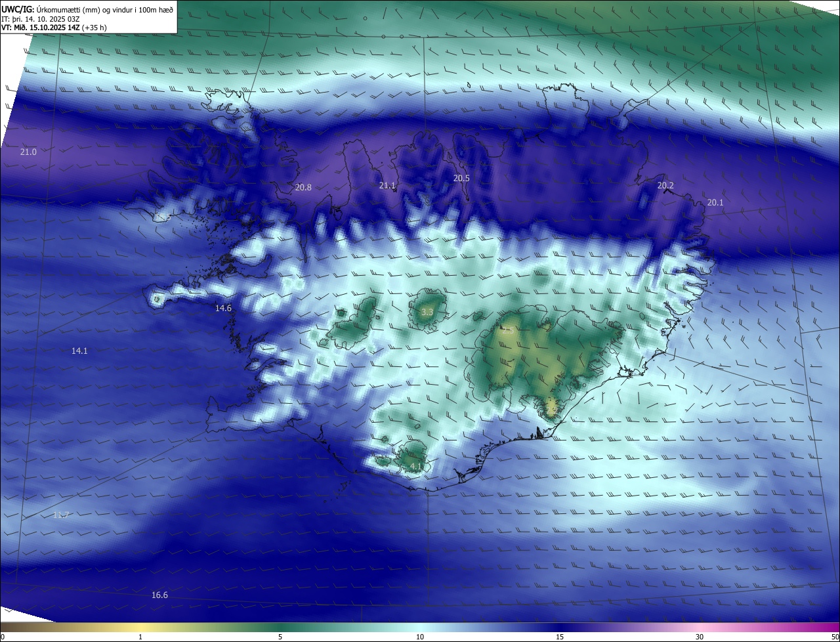Click the 2.5 minimum value label
The width and height of the screenshot is (840, 642).
point(507,331)
